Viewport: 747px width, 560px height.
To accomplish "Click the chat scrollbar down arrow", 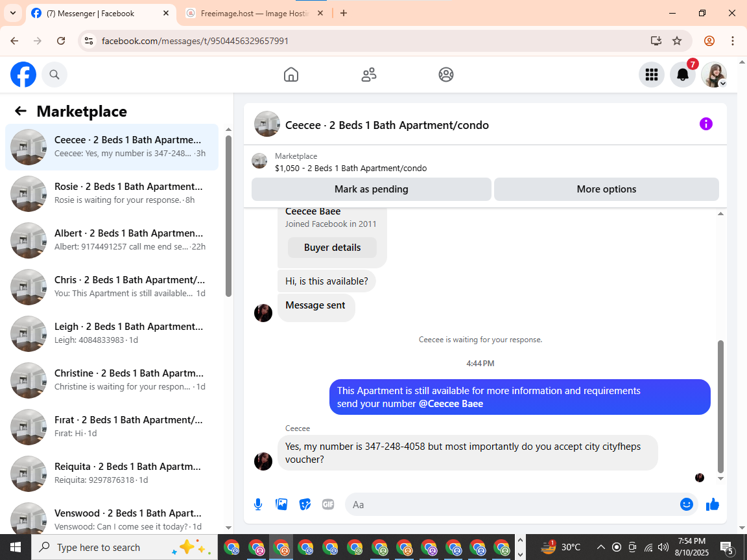I will 720,478.
